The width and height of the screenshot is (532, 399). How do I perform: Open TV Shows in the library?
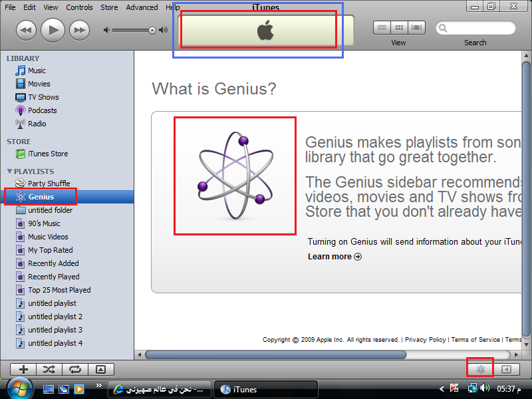37,97
